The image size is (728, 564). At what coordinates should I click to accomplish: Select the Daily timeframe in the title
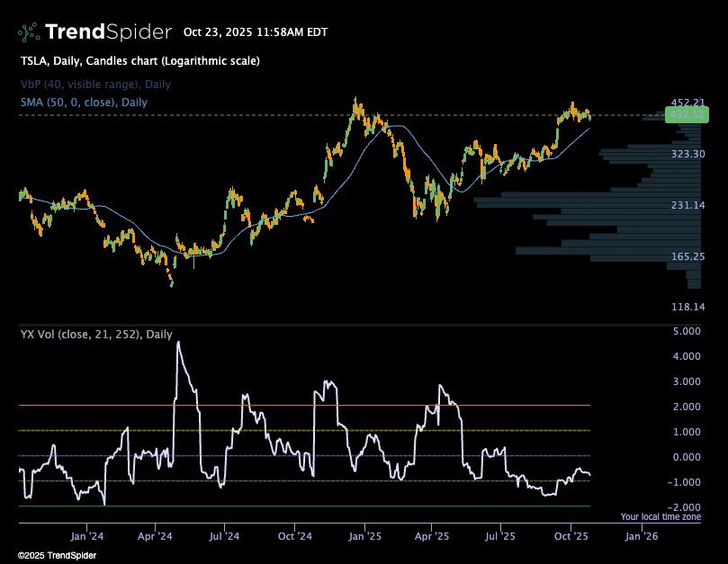[x=68, y=60]
